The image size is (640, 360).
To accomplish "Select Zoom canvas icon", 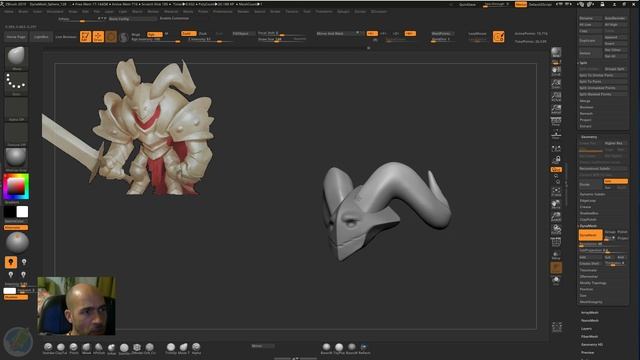I will point(556,84).
